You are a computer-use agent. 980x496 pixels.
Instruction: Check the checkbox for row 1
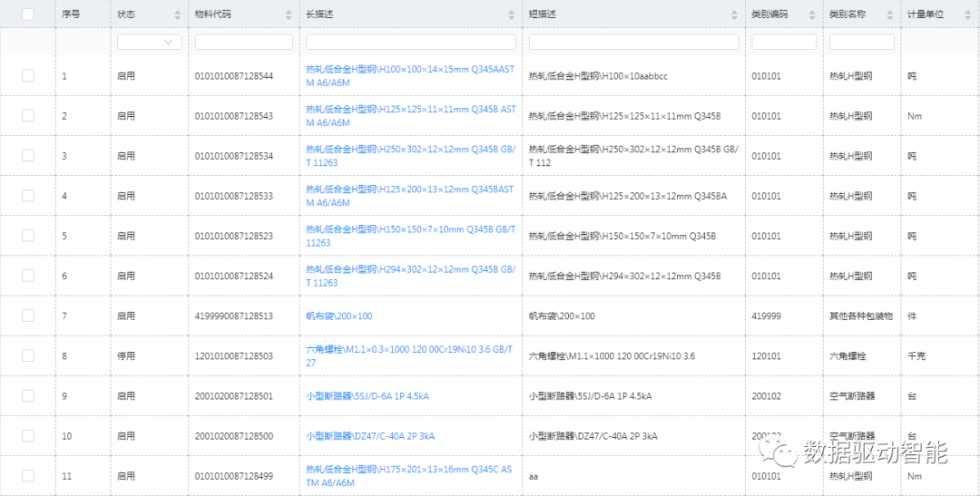tap(28, 76)
